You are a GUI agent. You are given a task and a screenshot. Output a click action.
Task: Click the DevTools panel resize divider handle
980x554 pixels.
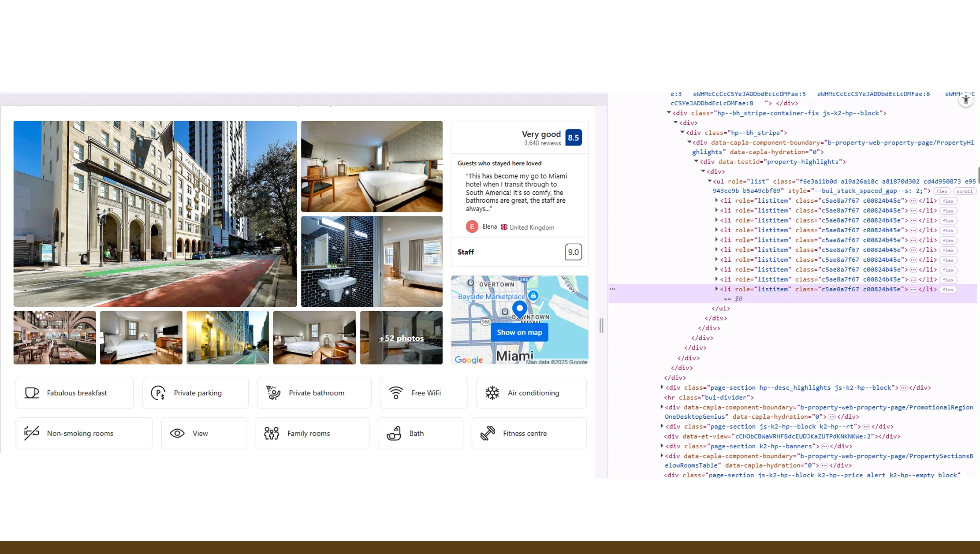(601, 326)
